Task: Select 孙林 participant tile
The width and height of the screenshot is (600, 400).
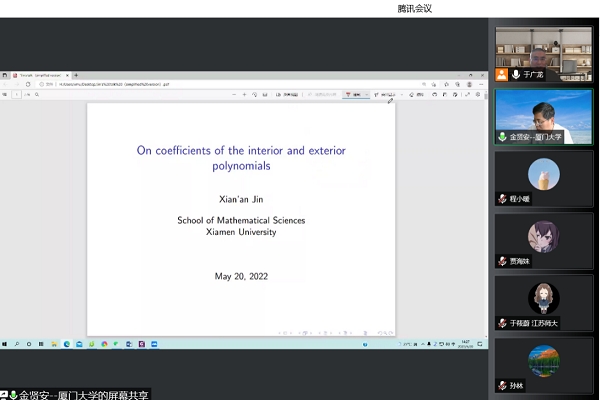Action: (x=543, y=365)
